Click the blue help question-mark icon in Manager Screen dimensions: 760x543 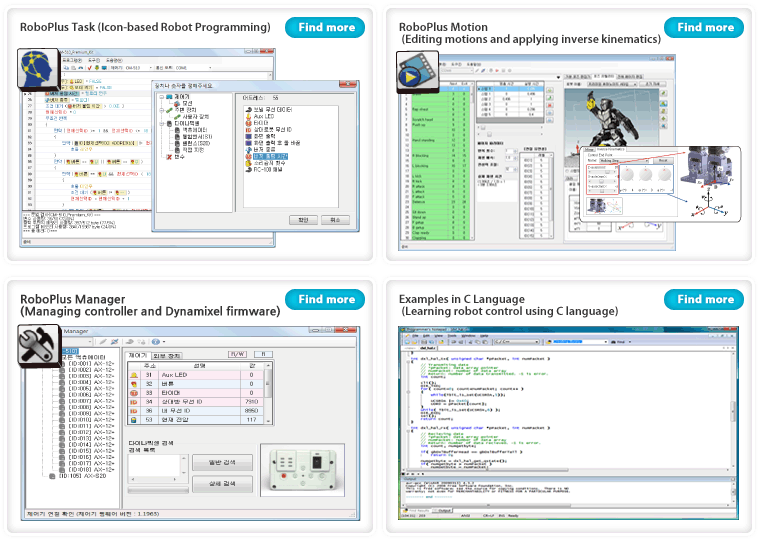pos(156,342)
